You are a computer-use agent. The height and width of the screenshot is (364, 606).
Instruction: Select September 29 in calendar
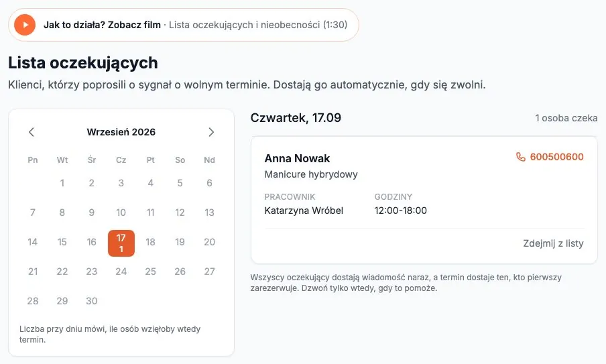click(x=62, y=301)
